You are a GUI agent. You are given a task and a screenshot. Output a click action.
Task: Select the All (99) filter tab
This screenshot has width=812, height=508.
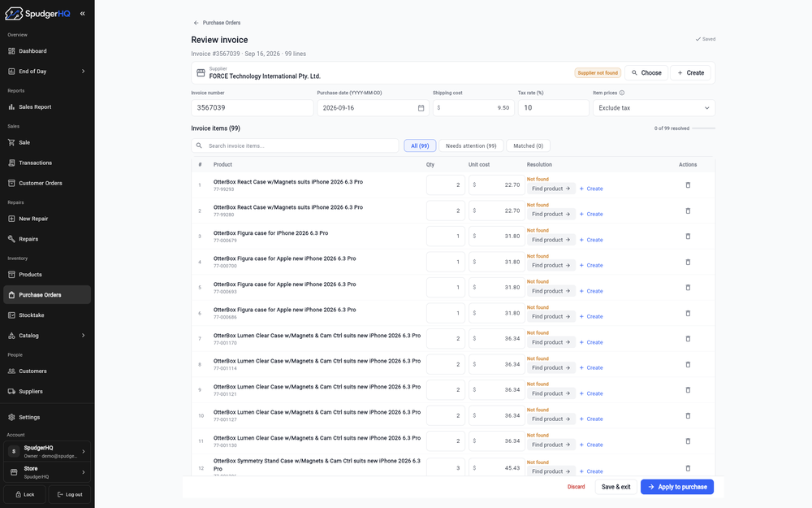click(420, 145)
